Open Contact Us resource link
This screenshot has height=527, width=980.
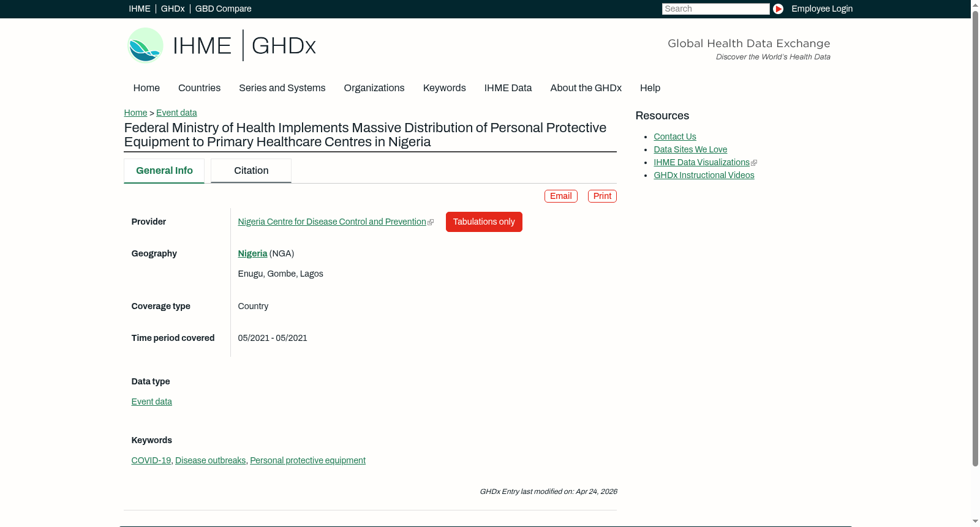(675, 136)
